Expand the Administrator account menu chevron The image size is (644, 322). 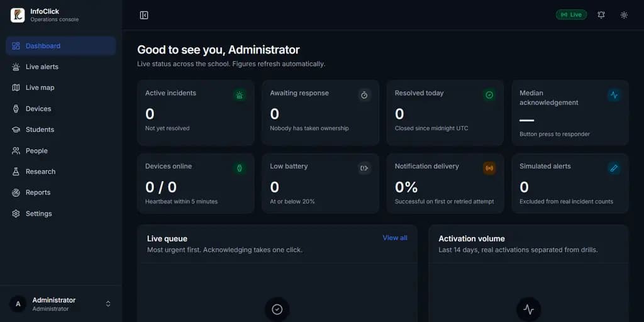coord(108,304)
